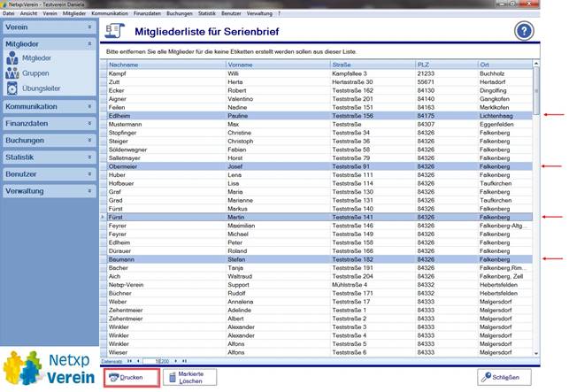The image size is (569, 392).
Task: Open the Übungsleiter icon in sidebar
Action: coord(12,88)
